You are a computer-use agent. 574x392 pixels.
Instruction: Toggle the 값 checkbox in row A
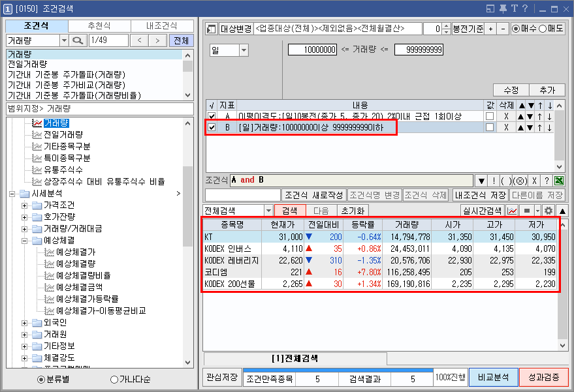pyautogui.click(x=490, y=116)
